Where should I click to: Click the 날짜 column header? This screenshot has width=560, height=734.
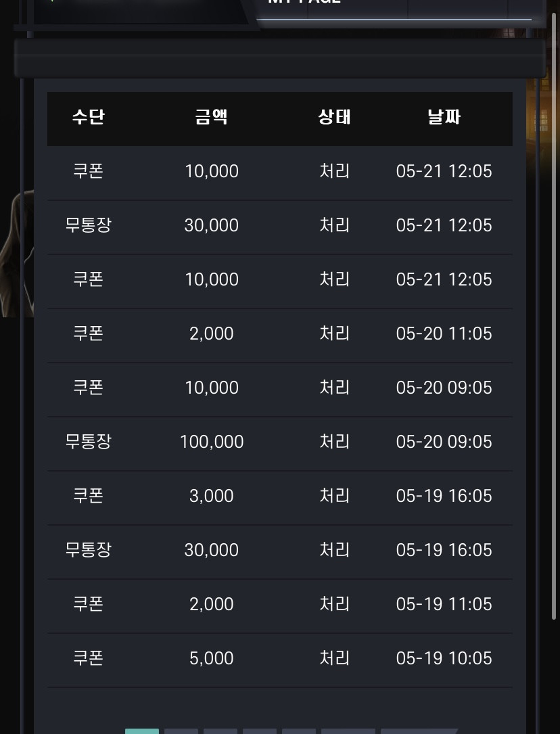coord(444,116)
